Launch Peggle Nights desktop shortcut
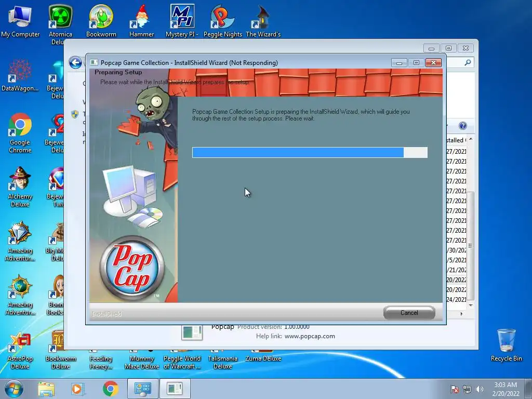This screenshot has width=532, height=399. click(x=222, y=21)
